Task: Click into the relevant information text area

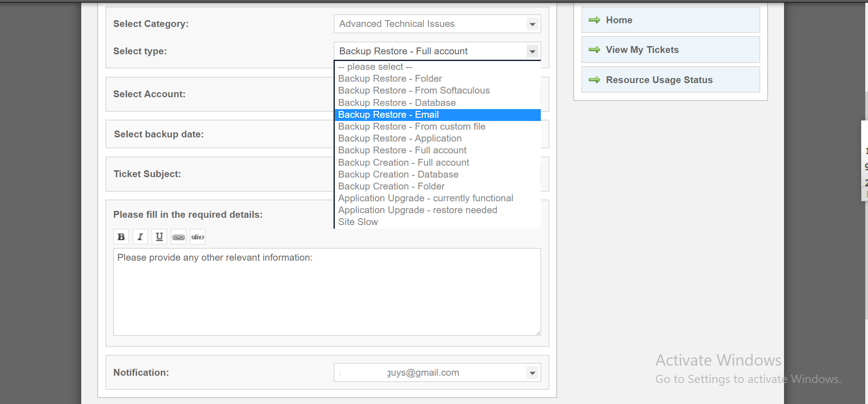Action: 327,297
